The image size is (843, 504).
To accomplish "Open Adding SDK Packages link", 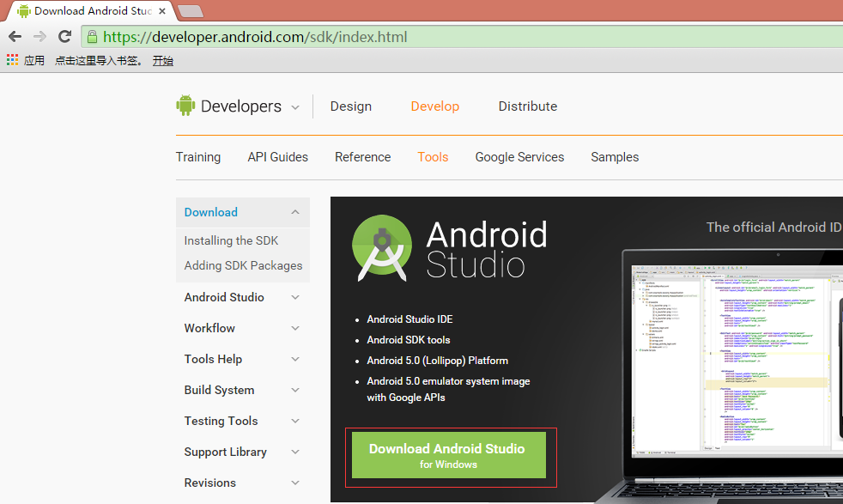I will coord(243,265).
